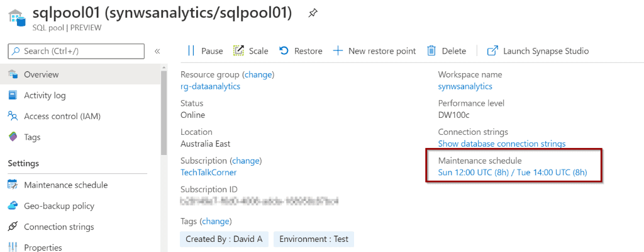Viewport: 644px width, 252px height.
Task: Click the Restore toolbar button
Action: 301,51
